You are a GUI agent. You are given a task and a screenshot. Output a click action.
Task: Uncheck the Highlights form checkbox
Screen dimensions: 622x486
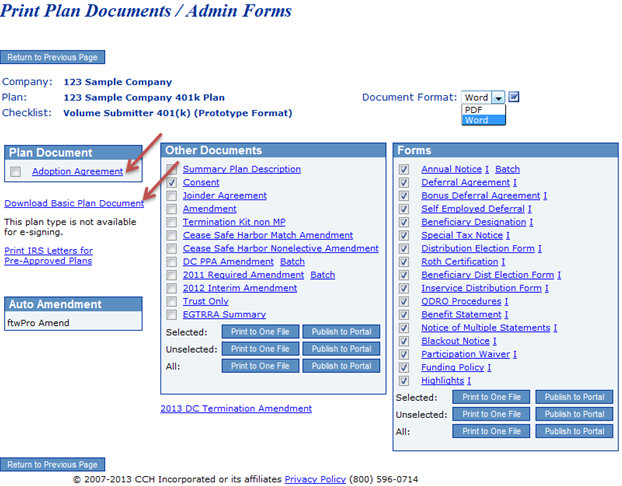click(x=404, y=380)
